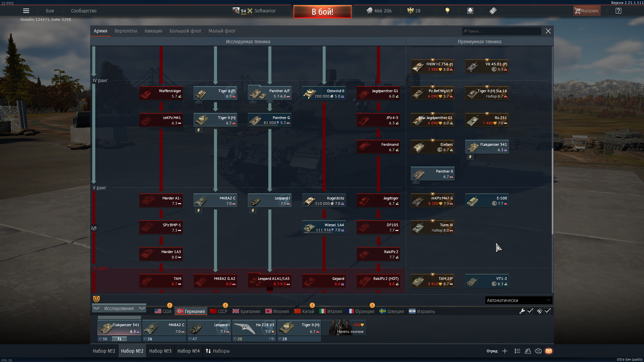Toggle the auto-repair checkbox beside the wrench
Viewport: 644px width, 362px height.
[x=530, y=311]
